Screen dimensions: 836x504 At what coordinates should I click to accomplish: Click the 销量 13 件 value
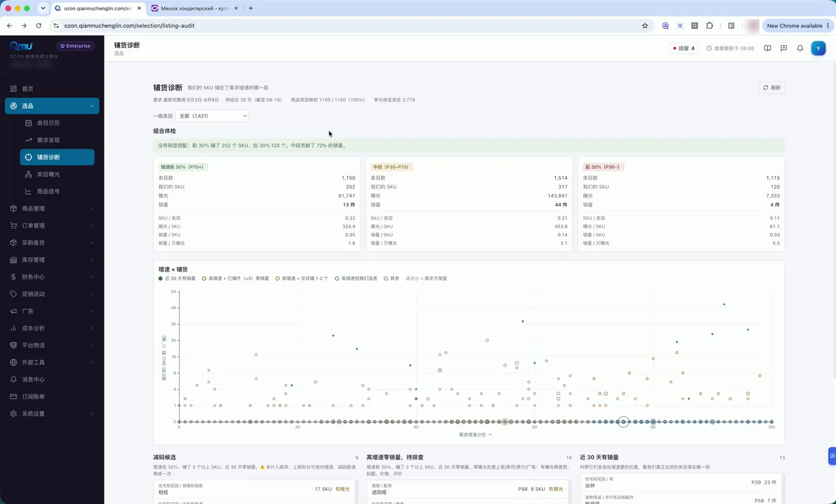click(349, 205)
